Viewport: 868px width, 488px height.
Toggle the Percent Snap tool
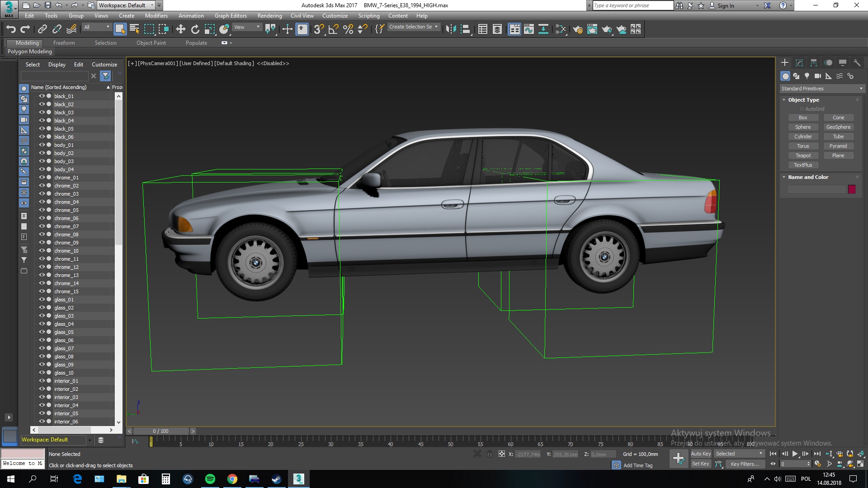click(x=348, y=29)
